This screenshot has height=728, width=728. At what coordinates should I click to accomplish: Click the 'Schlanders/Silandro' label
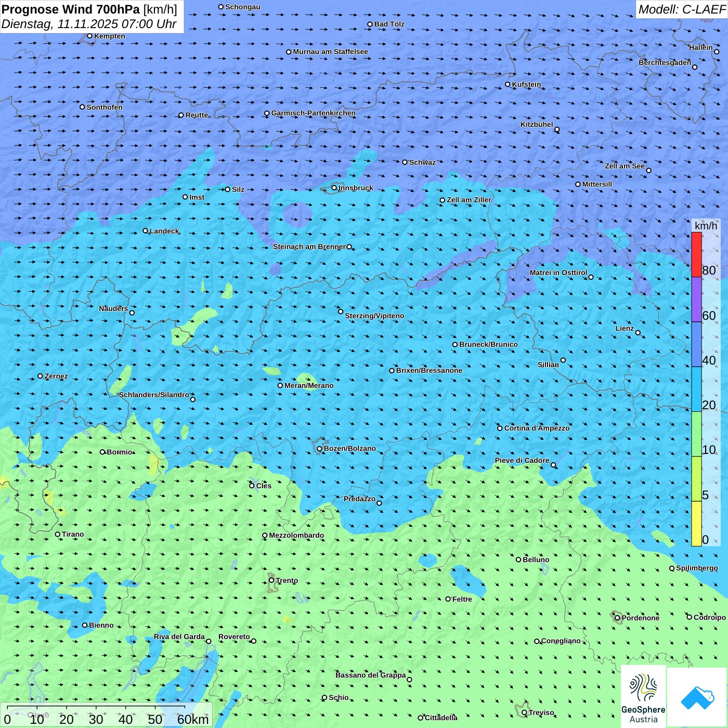[154, 395]
